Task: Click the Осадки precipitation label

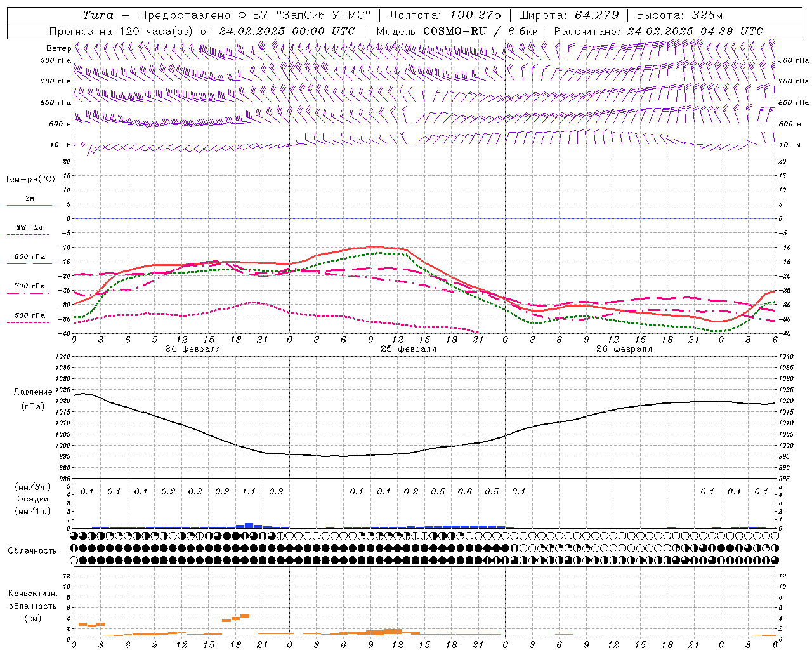Action: 32,499
